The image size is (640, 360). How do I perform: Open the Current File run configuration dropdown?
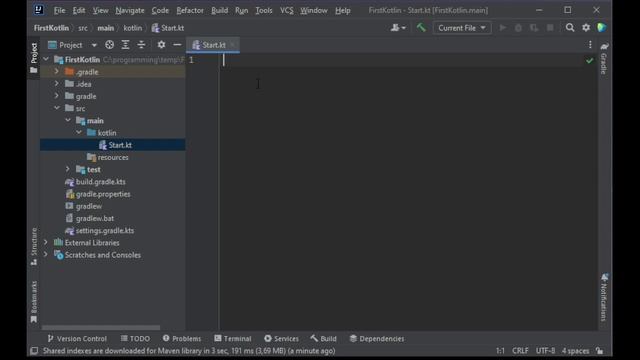pyautogui.click(x=462, y=28)
